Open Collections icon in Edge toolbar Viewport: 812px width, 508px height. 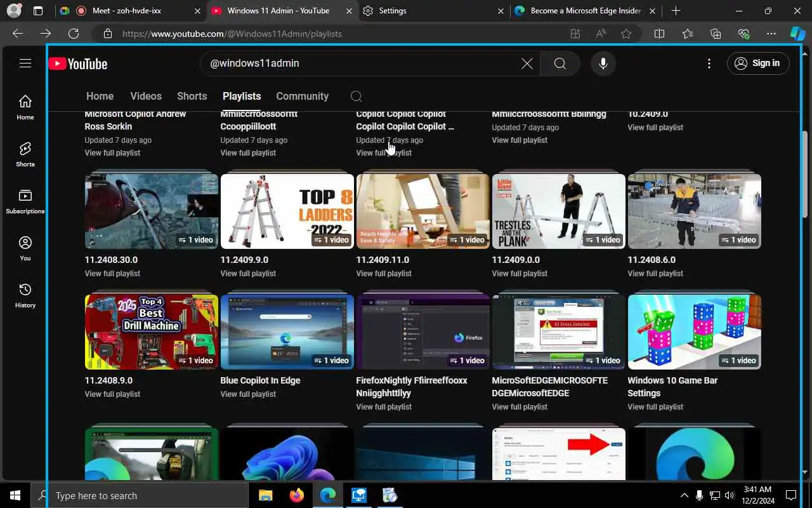[x=716, y=34]
